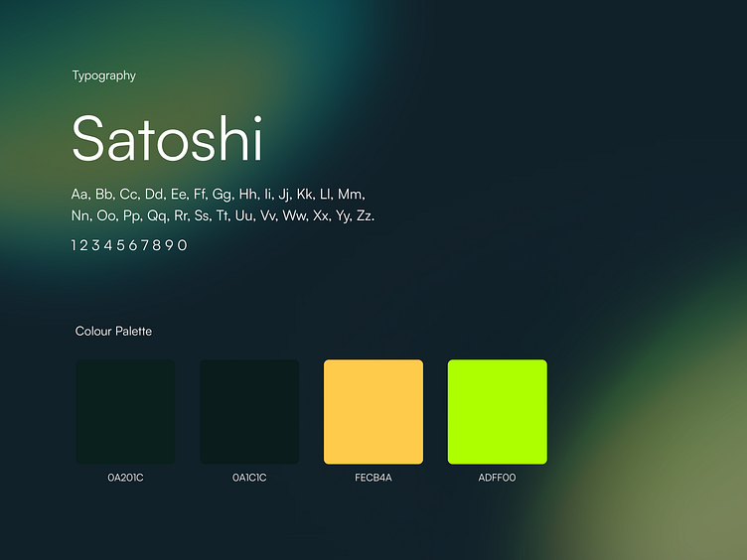This screenshot has height=560, width=747.
Task: Click the FECB4A hex code label
Action: [373, 478]
